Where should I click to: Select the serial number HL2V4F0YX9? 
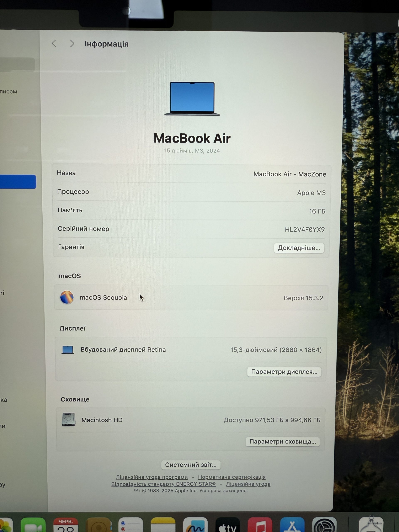coord(305,229)
